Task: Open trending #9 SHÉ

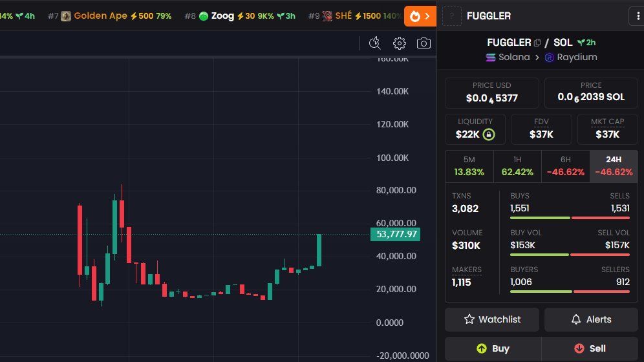Action: (355, 16)
